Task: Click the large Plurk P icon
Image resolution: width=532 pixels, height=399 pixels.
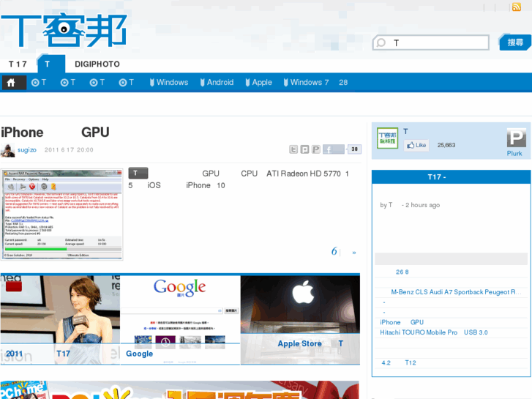Action: click(x=517, y=138)
